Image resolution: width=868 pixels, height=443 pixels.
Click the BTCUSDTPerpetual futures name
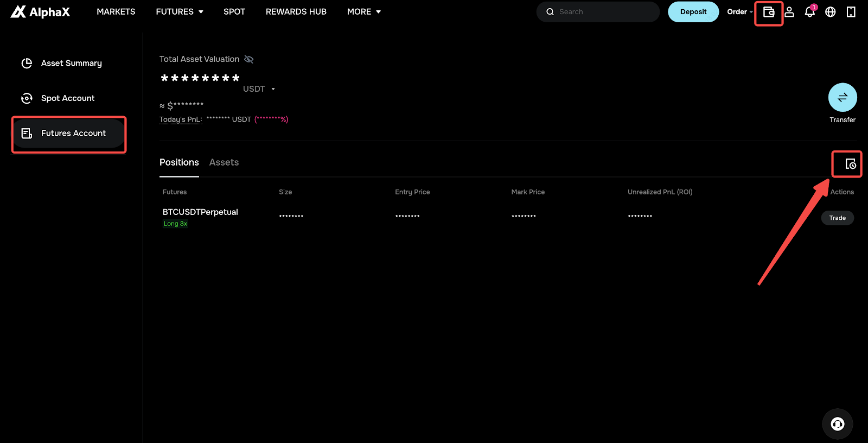200,212
